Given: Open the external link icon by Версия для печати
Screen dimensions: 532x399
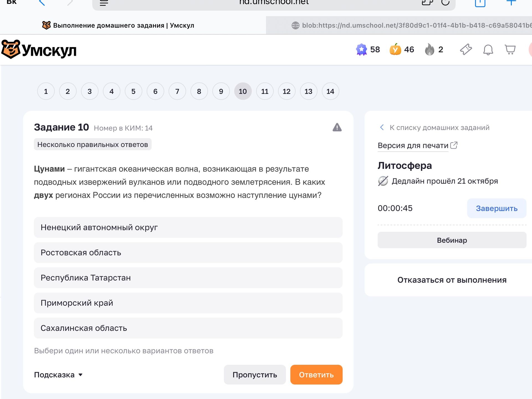Looking at the screenshot, I should (x=454, y=145).
